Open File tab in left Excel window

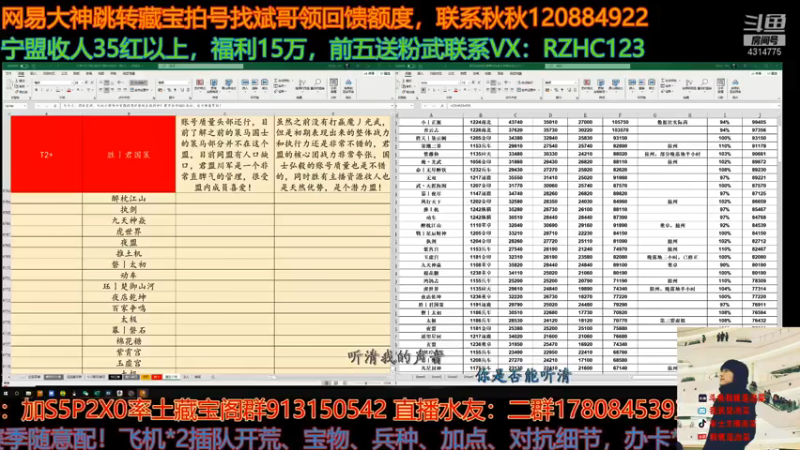point(8,73)
